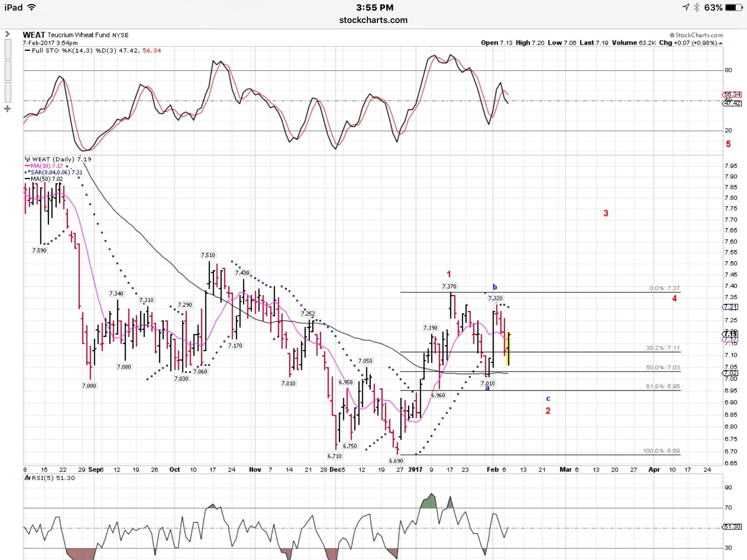Tap the stockcharts.com address bar

pyautogui.click(x=373, y=20)
